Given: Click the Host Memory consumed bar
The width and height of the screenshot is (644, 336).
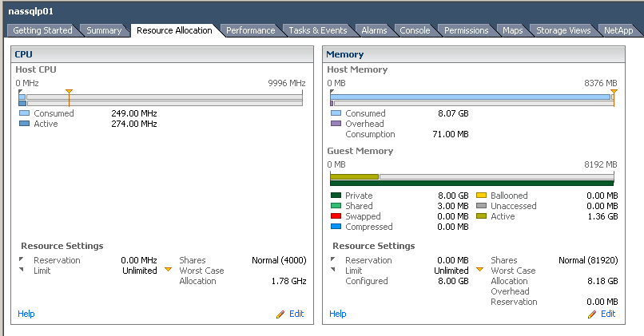Looking at the screenshot, I should (471, 97).
